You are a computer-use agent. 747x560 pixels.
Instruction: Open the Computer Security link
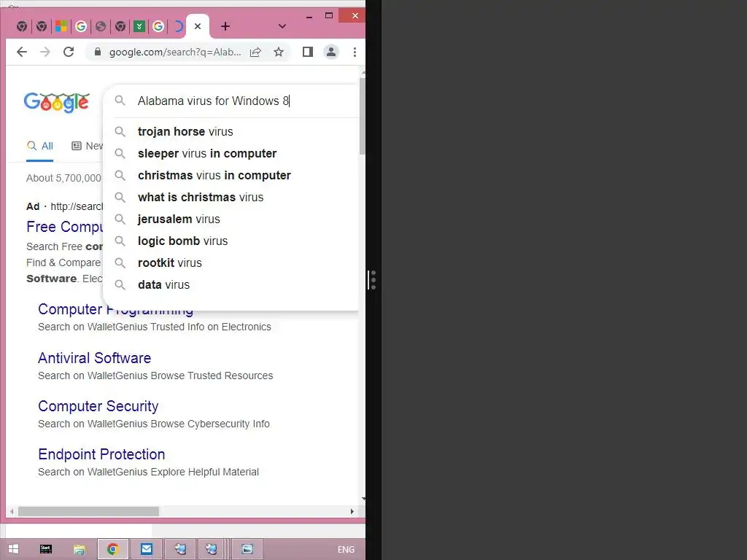[98, 406]
